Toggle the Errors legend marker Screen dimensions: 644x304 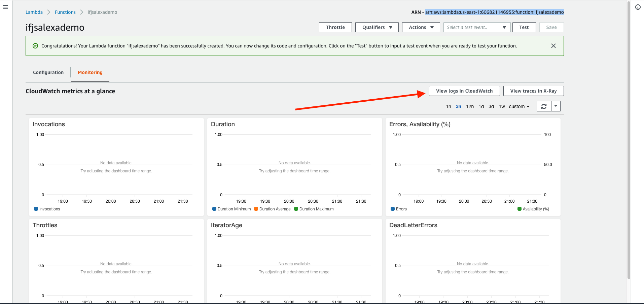click(393, 209)
